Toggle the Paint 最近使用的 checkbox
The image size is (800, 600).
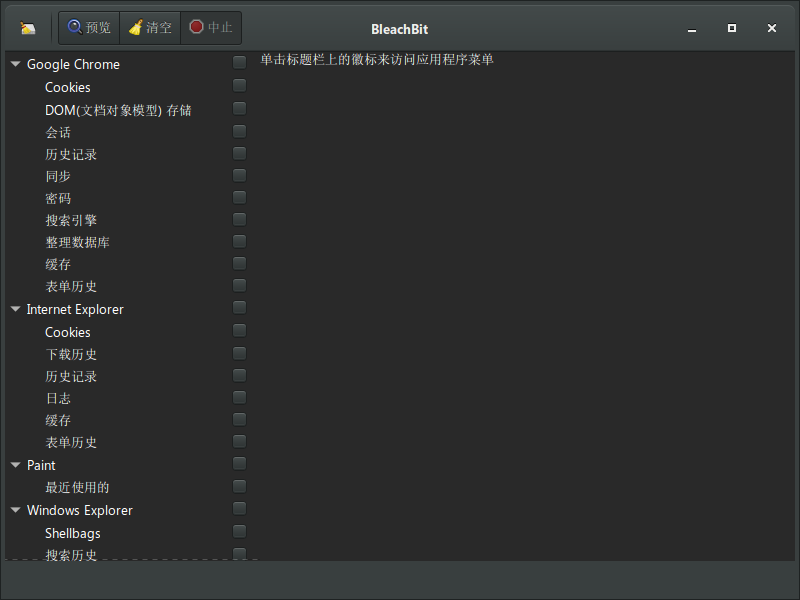[240, 486]
